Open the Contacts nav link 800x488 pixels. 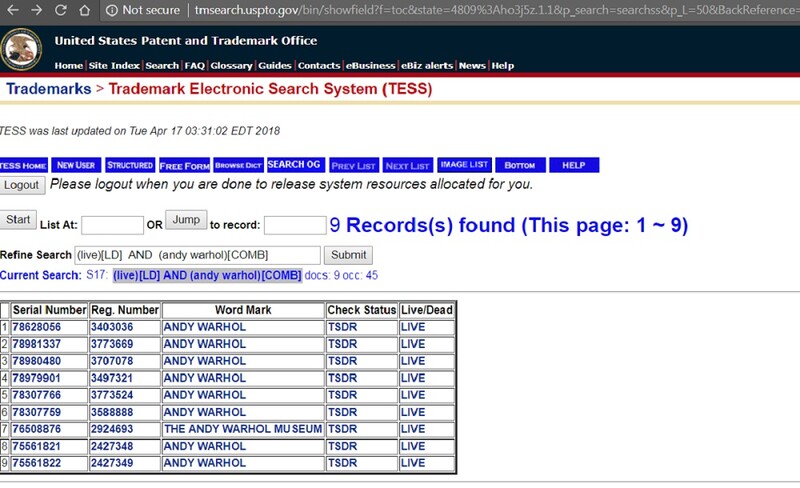[319, 65]
